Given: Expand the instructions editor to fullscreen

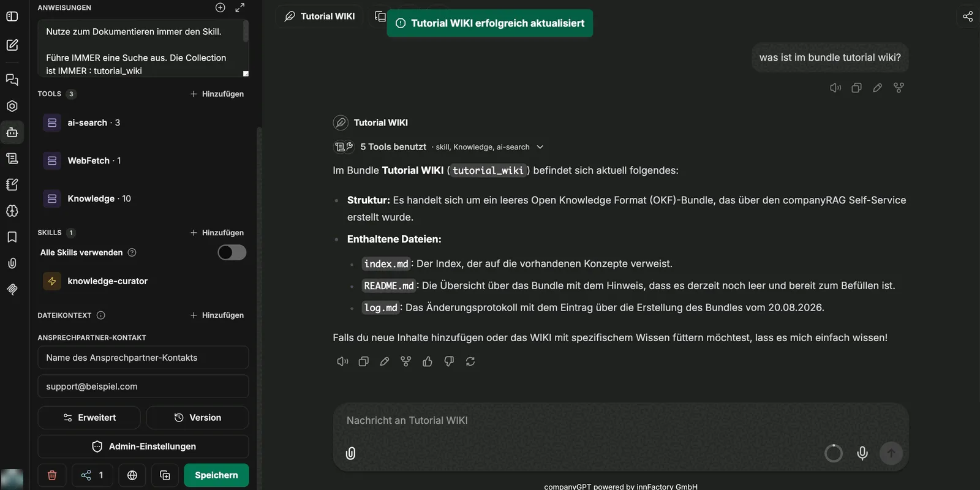Looking at the screenshot, I should coord(240,7).
